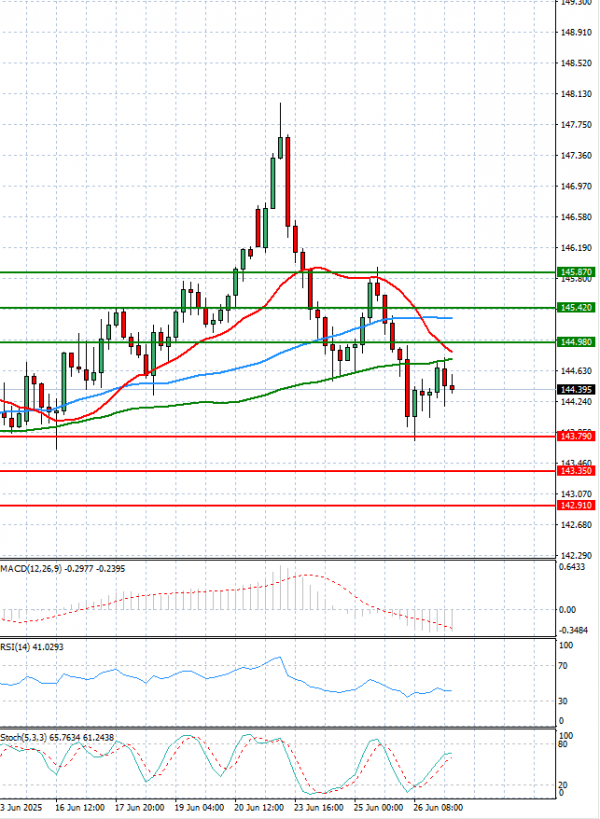Click the 25 Jun 00:00 time axis label
The height and width of the screenshot is (819, 600).
click(x=379, y=808)
